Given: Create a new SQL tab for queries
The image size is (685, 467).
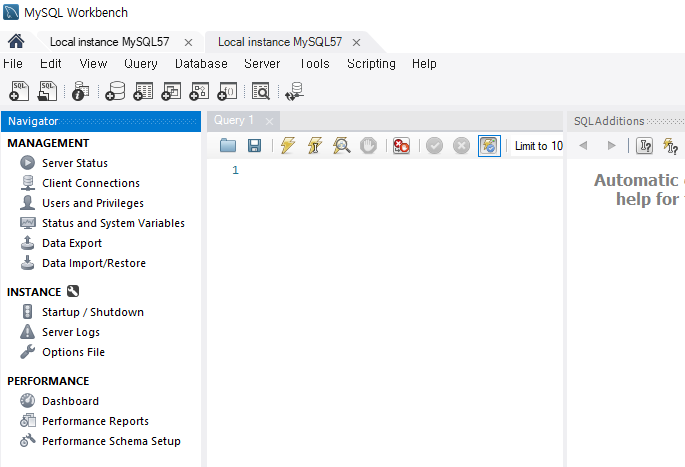Looking at the screenshot, I should pos(19,91).
